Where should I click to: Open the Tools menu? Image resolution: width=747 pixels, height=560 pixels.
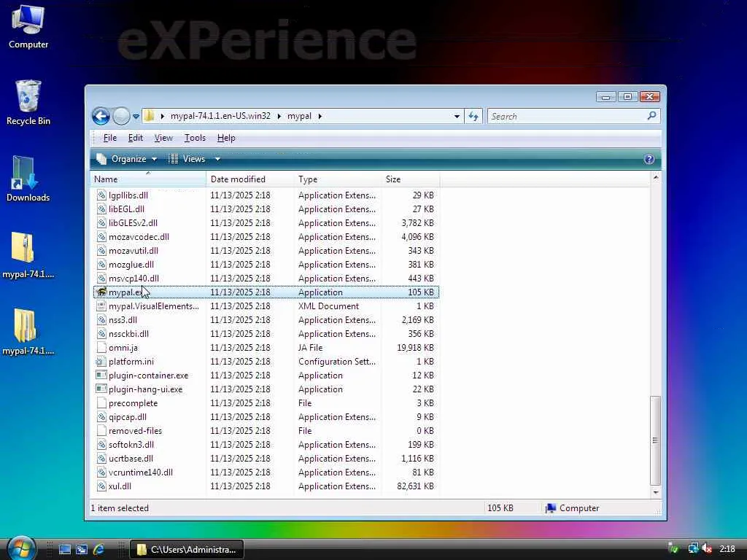click(195, 138)
